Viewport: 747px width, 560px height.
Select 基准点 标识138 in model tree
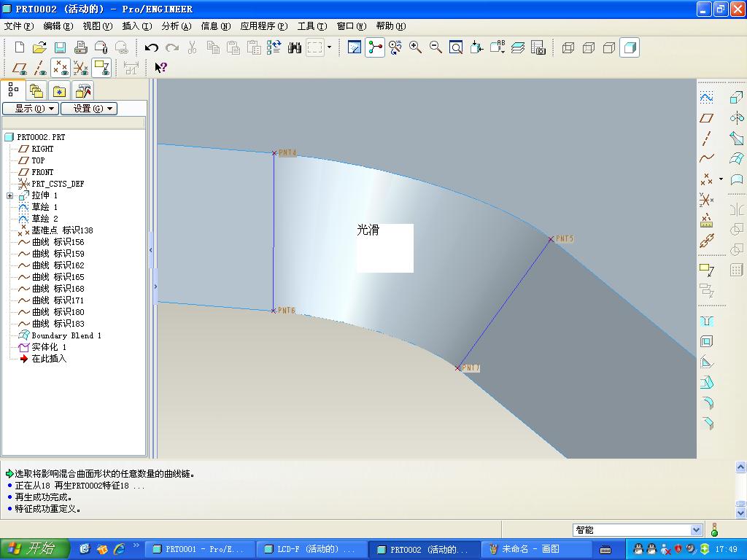tap(55, 230)
